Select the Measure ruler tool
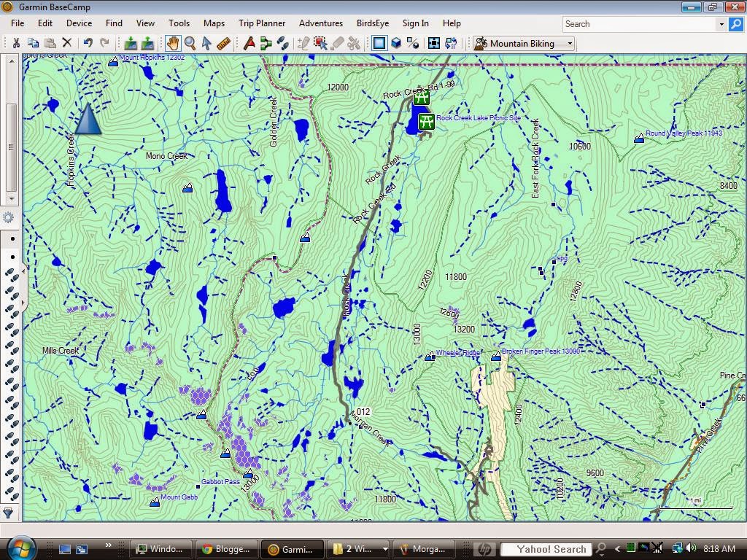 point(223,43)
